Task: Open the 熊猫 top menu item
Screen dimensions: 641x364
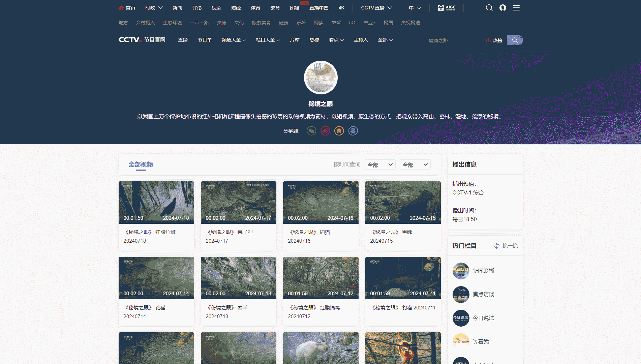Action: 295,8
